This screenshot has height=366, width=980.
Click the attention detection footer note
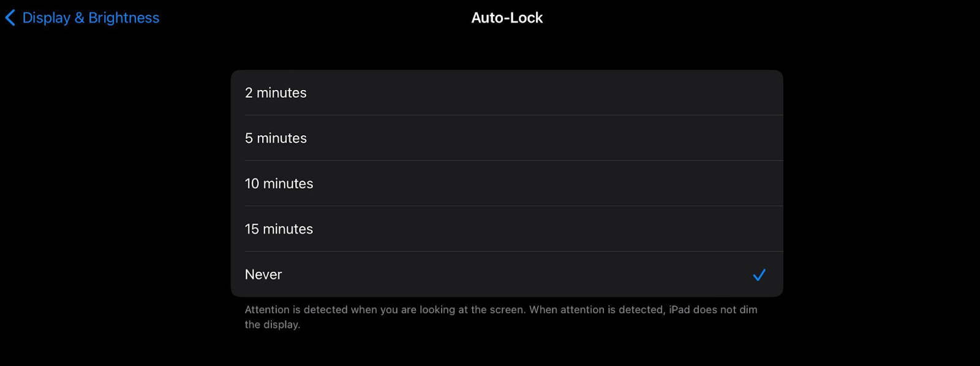click(x=500, y=310)
